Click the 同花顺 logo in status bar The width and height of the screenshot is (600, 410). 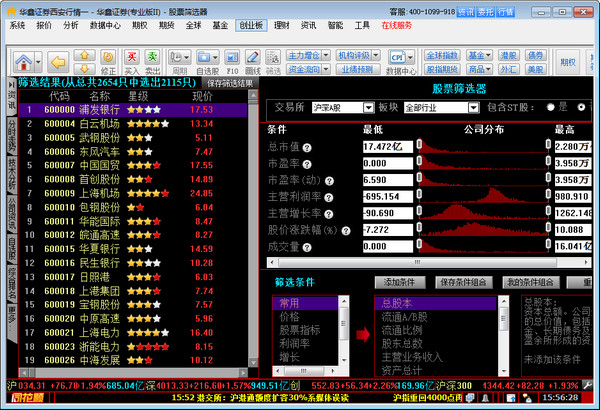tap(27, 398)
